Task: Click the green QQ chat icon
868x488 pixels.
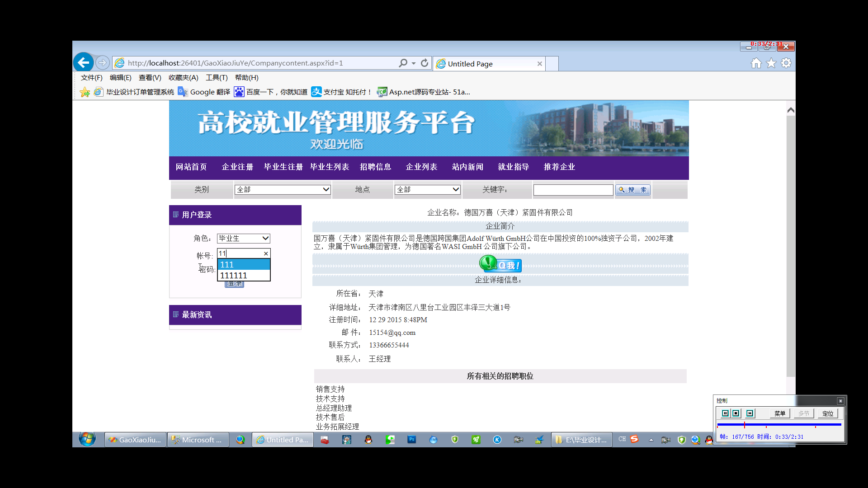Action: (500, 263)
